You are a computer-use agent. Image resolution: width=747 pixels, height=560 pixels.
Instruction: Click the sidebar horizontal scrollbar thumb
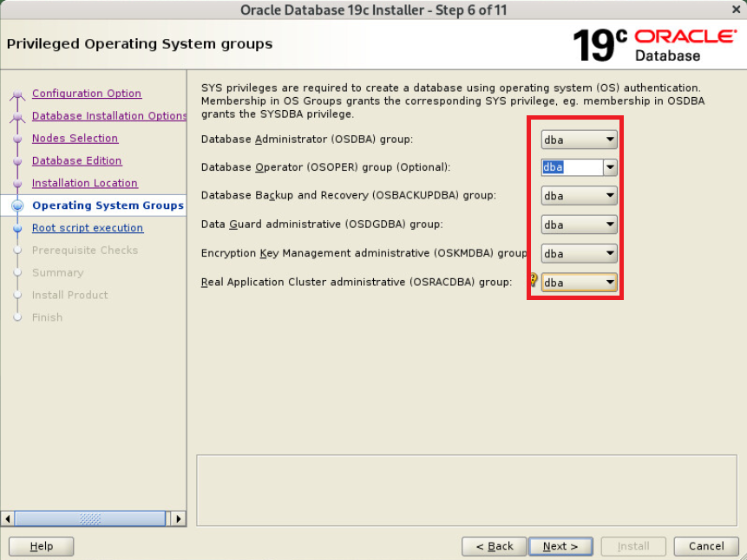(x=90, y=518)
